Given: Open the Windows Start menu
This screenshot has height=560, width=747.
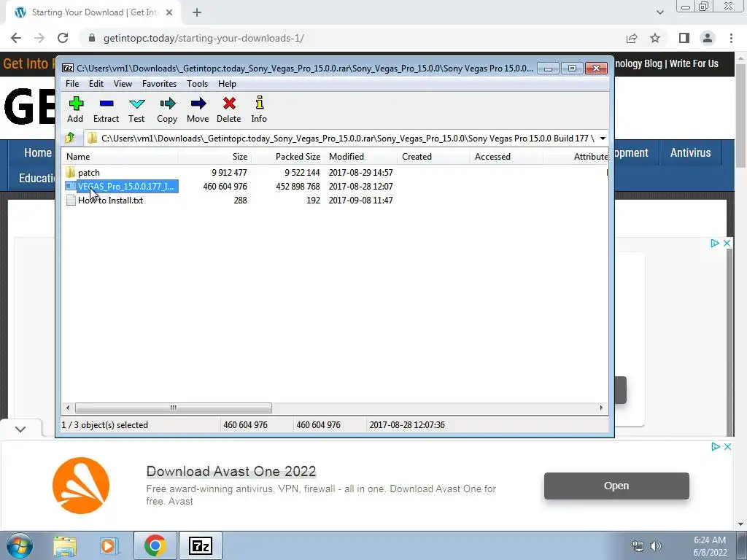Looking at the screenshot, I should pos(20,545).
